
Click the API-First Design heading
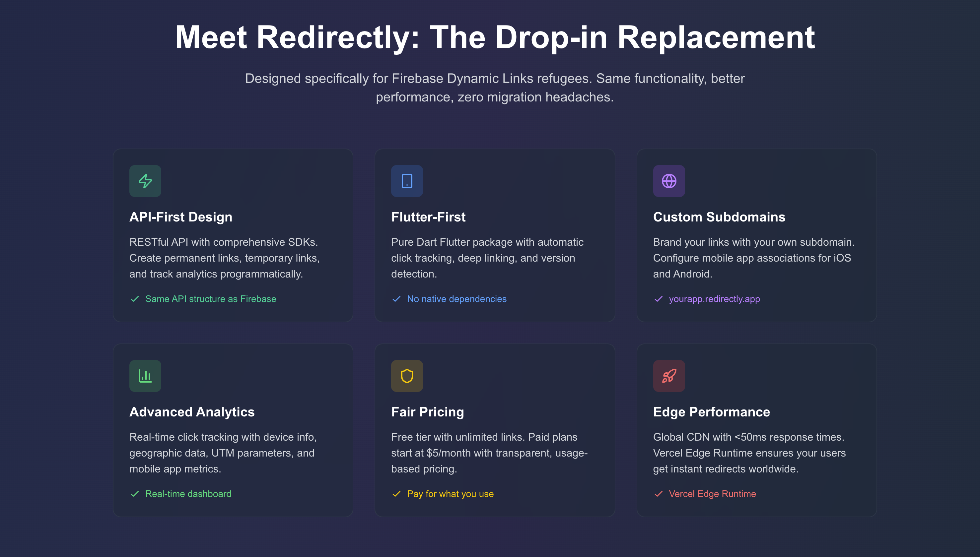pos(180,217)
